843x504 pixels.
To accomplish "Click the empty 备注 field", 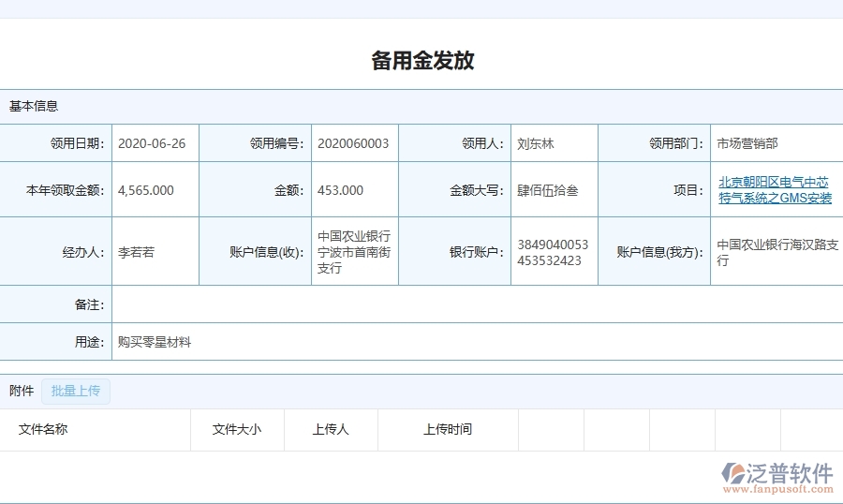I will [468, 304].
